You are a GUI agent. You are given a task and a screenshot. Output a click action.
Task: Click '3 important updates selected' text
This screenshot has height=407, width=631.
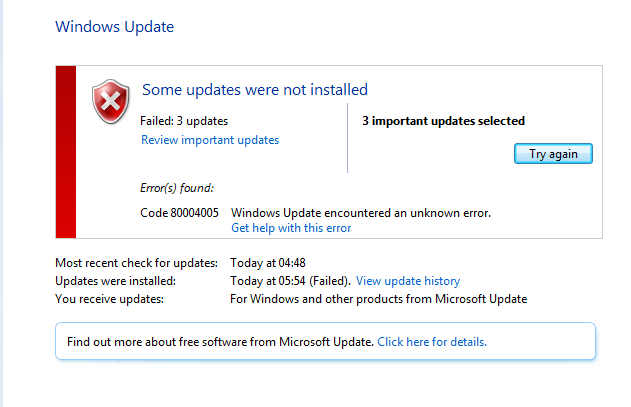click(443, 121)
